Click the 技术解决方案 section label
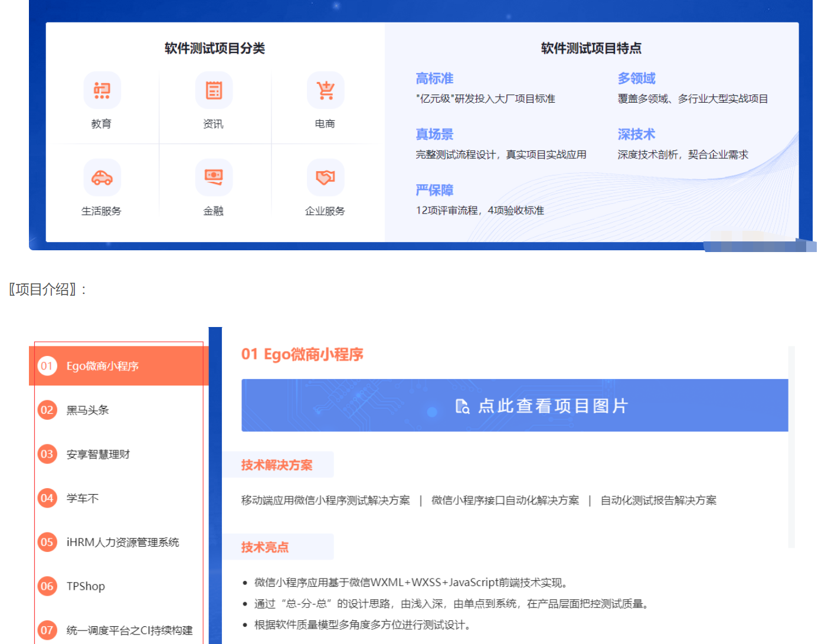Image resolution: width=818 pixels, height=644 pixels. pos(278,465)
